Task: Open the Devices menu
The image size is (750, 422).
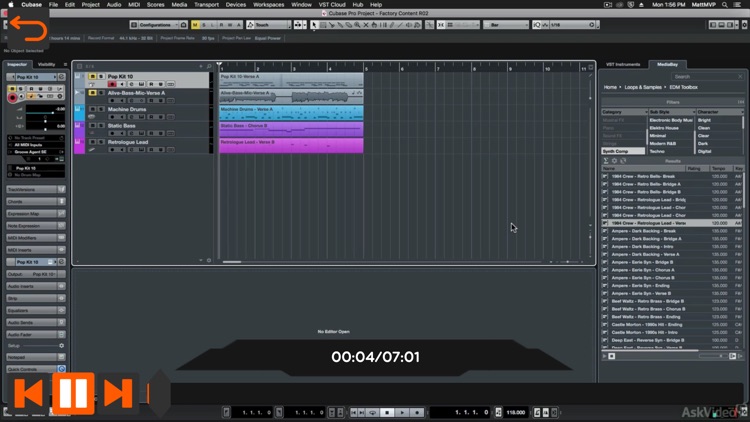Action: (235, 4)
